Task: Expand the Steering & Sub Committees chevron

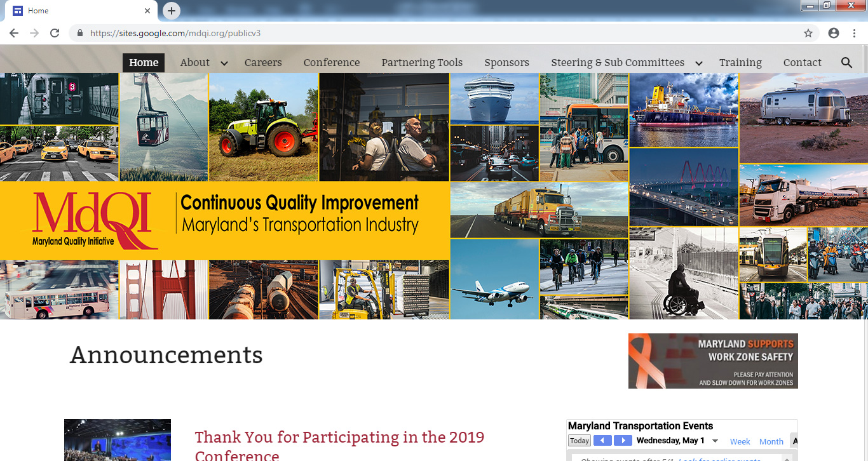Action: click(x=699, y=63)
